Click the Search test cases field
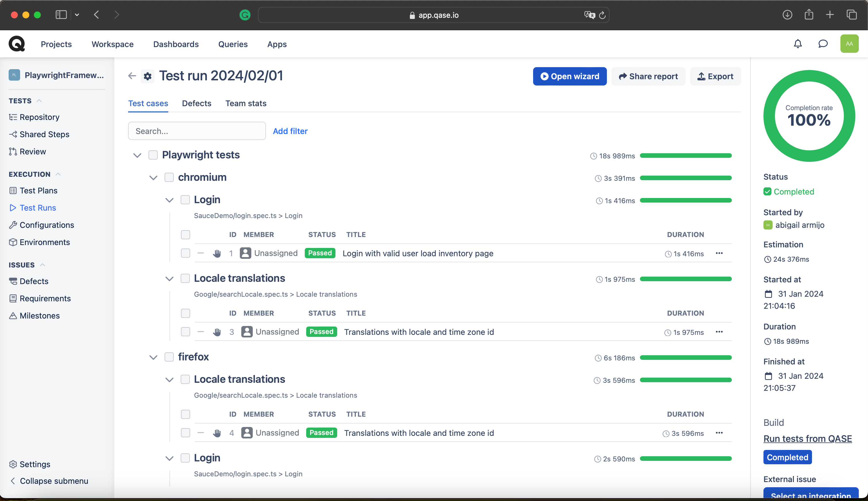868x501 pixels. pos(197,131)
